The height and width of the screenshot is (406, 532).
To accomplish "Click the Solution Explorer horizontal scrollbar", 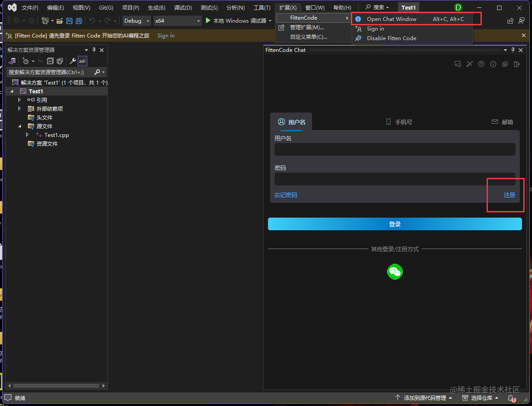I will 56,386.
